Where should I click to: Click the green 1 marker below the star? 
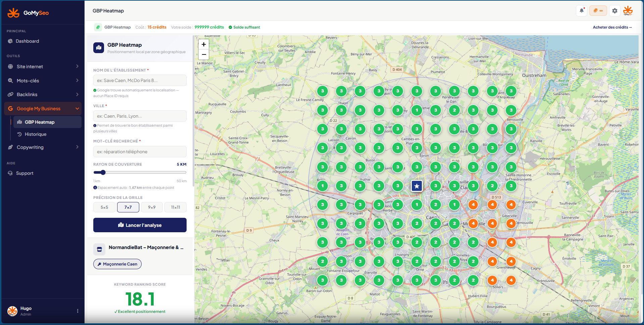pos(416,204)
